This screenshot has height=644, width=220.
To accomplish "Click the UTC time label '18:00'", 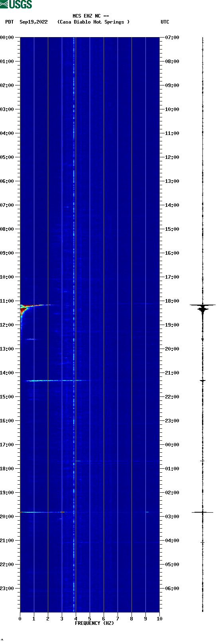I will (x=172, y=301).
